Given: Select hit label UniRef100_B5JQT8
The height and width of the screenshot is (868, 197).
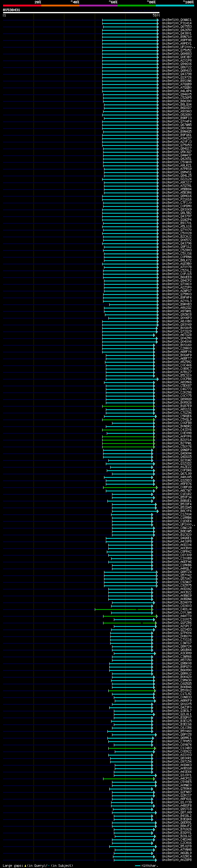Looking at the screenshot, I should [177, 846].
